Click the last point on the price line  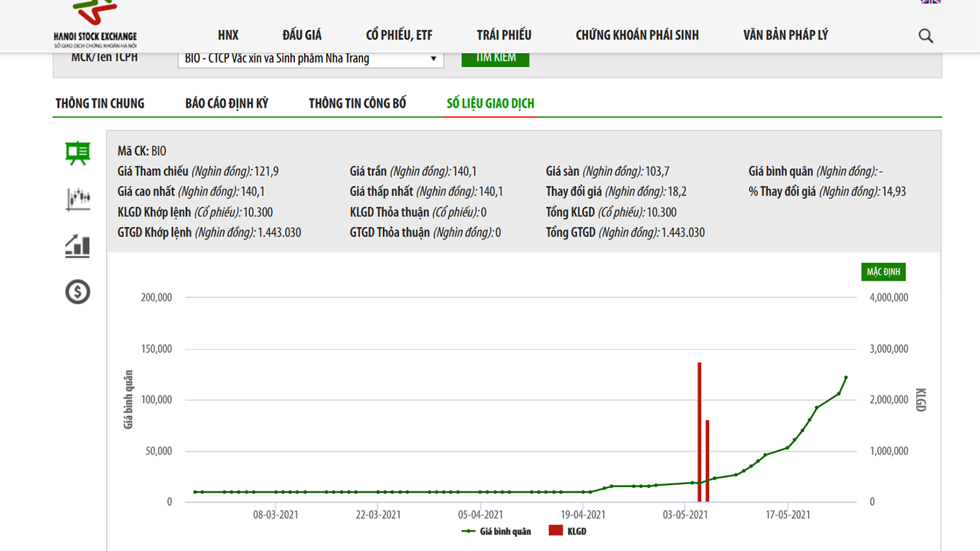[846, 377]
